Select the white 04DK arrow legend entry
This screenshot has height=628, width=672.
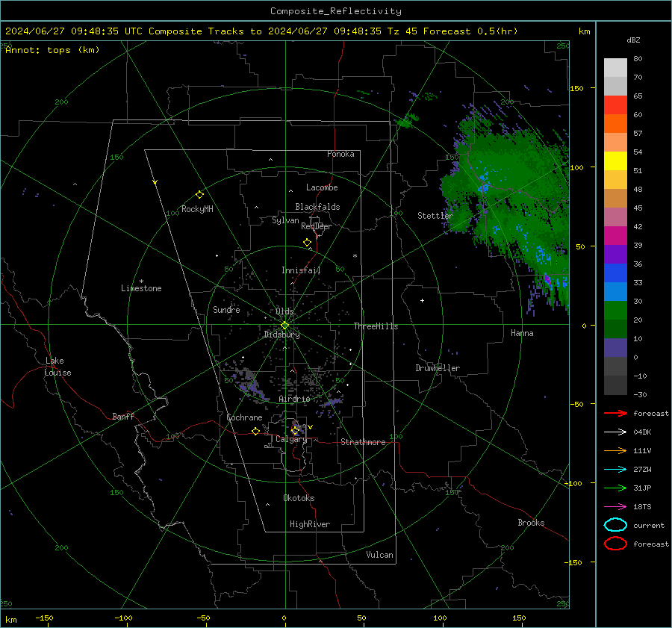[615, 432]
